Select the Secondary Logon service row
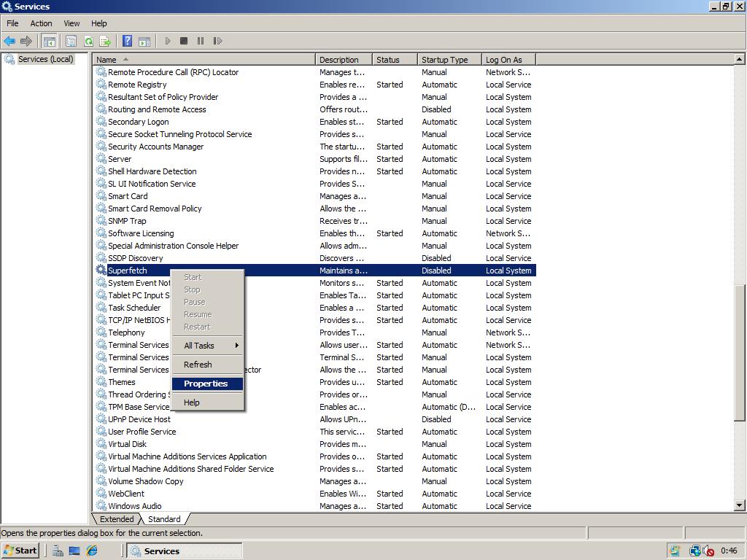The height and width of the screenshot is (560, 747). point(314,122)
